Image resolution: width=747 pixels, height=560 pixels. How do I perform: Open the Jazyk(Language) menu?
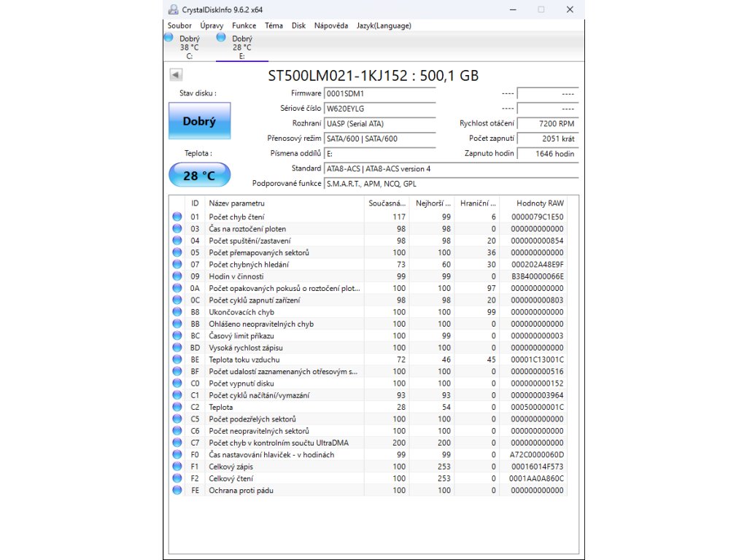point(384,26)
